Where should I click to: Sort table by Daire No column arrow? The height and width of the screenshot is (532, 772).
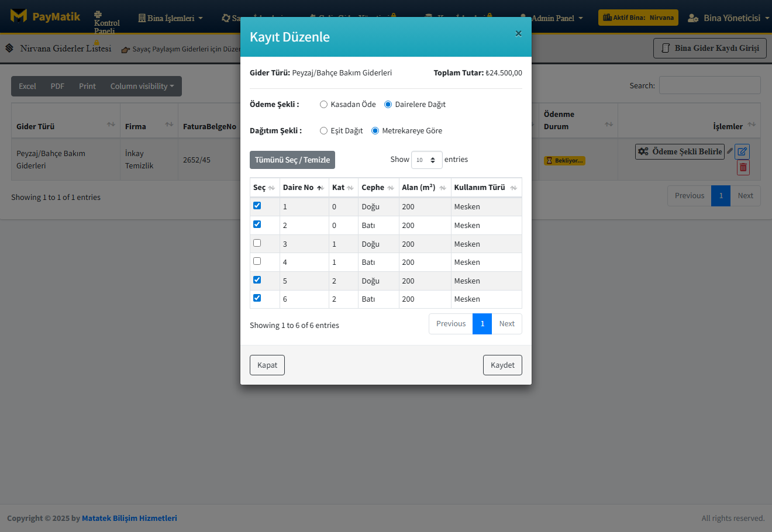(x=320, y=188)
